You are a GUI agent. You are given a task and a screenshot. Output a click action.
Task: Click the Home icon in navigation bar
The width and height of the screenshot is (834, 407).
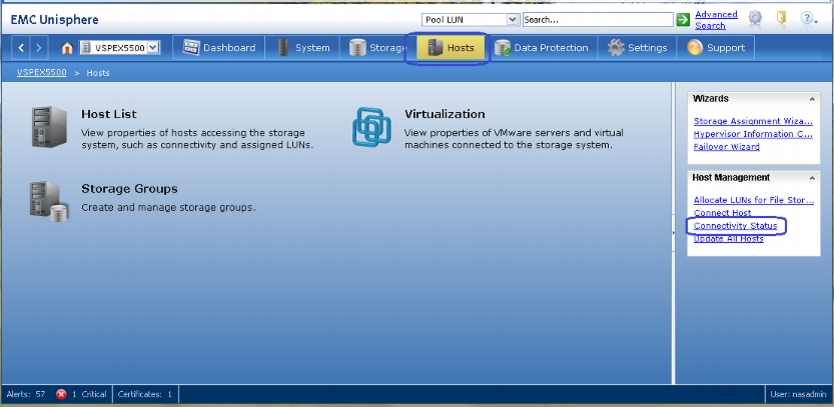pos(67,48)
